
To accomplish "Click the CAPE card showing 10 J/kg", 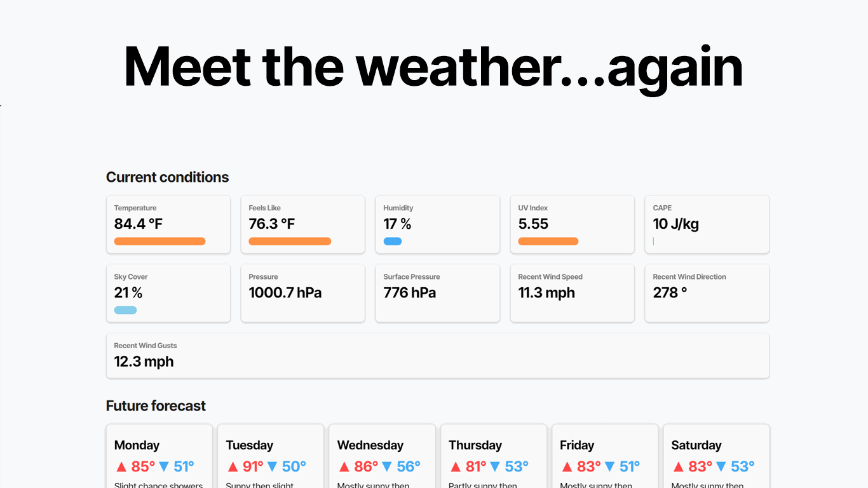I will [707, 224].
